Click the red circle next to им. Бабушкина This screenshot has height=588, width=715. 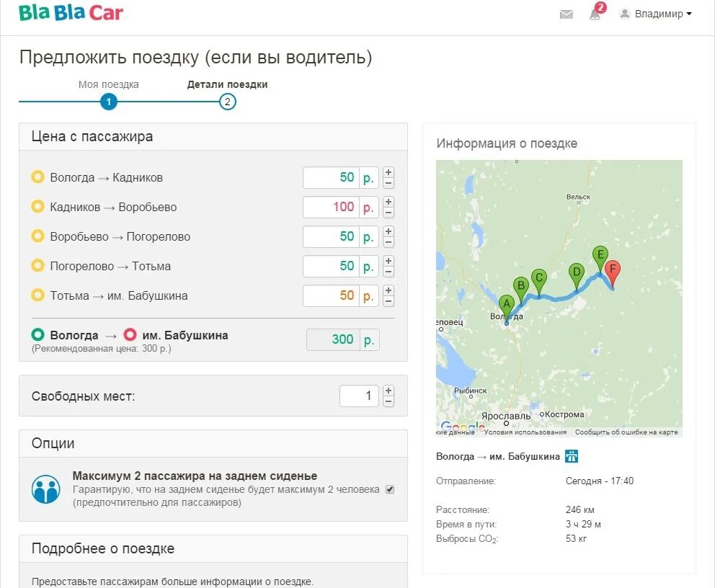(131, 334)
